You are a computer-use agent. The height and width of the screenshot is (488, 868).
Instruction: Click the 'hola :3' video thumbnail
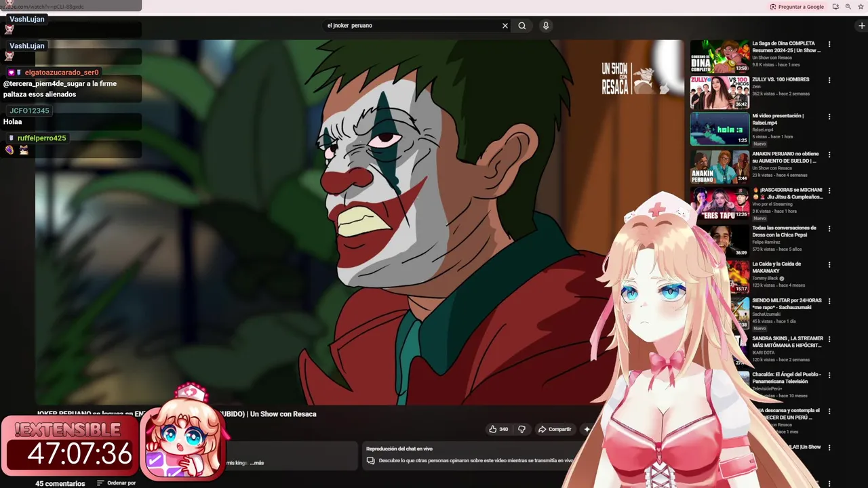coord(719,129)
